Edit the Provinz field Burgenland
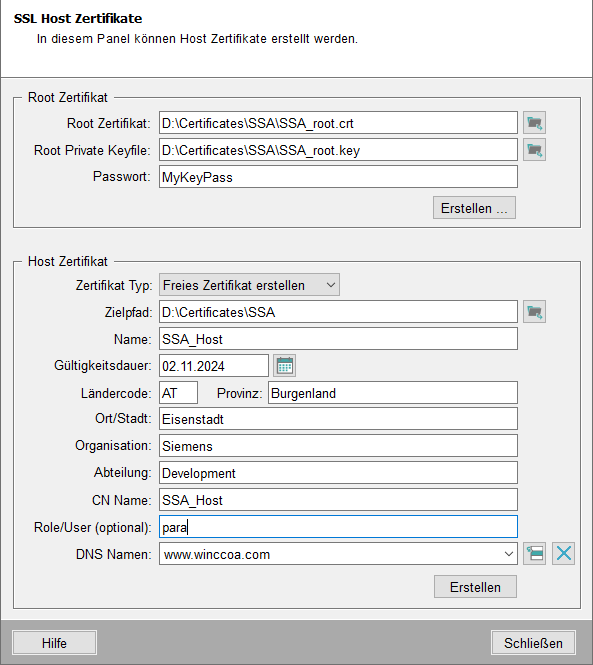The height and width of the screenshot is (665, 593). click(392, 393)
